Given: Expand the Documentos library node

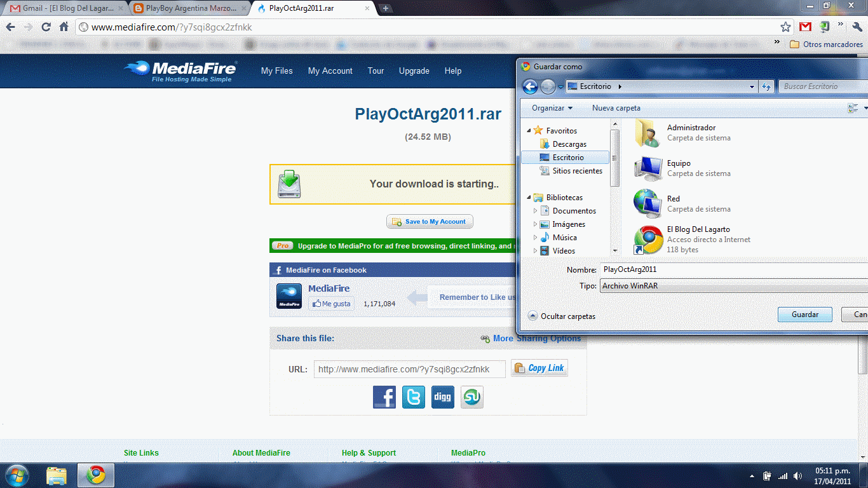Looking at the screenshot, I should 535,211.
